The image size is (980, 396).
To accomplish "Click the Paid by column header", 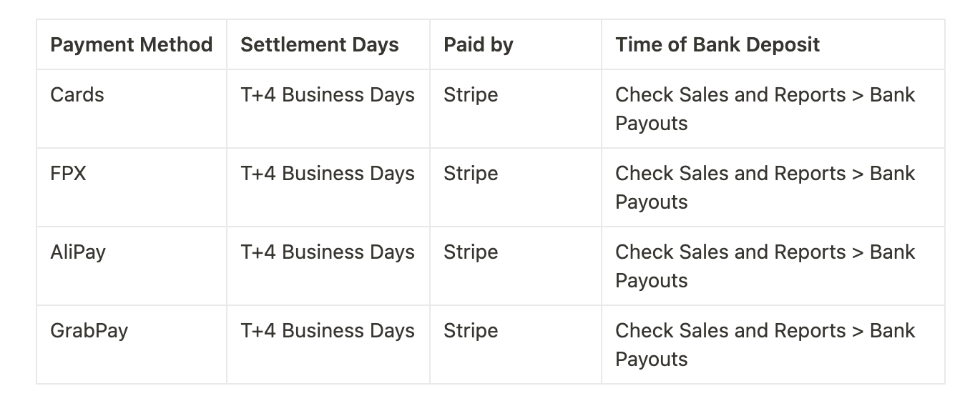I will coord(479,44).
